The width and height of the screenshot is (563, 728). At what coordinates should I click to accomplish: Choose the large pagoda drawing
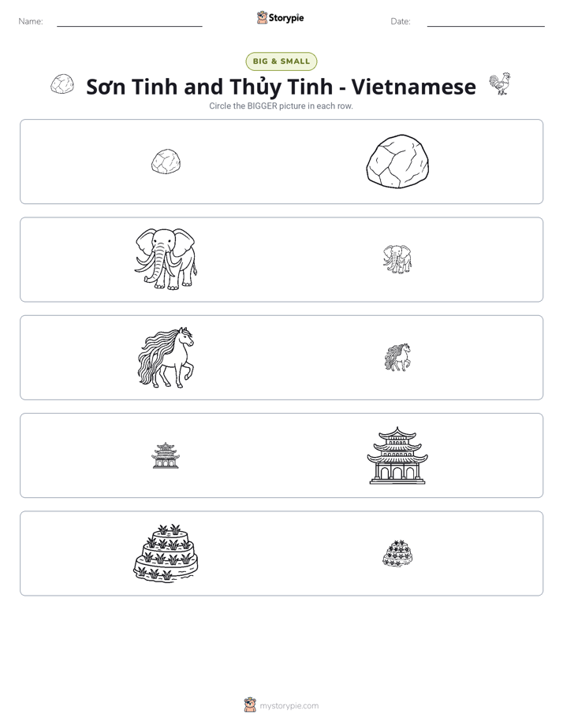(x=397, y=455)
